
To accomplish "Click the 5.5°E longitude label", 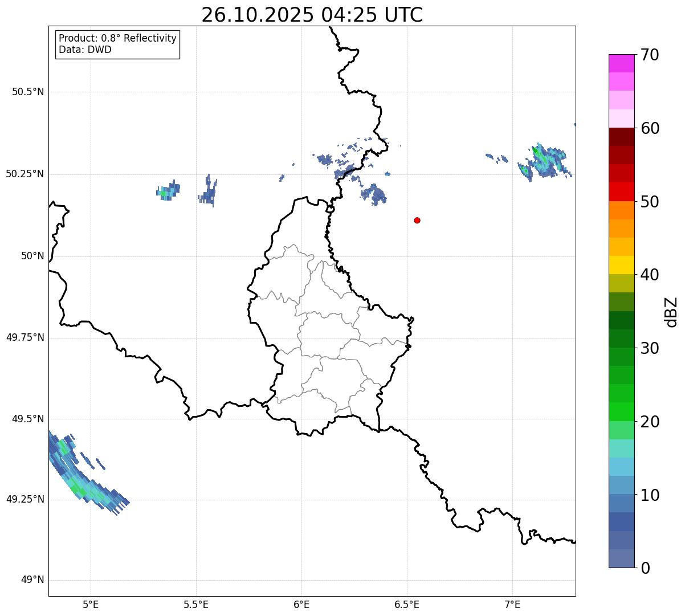I will point(196,604).
